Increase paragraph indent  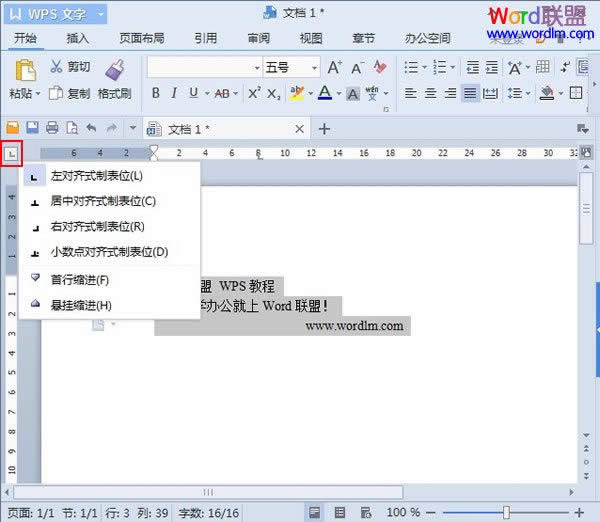[492, 67]
